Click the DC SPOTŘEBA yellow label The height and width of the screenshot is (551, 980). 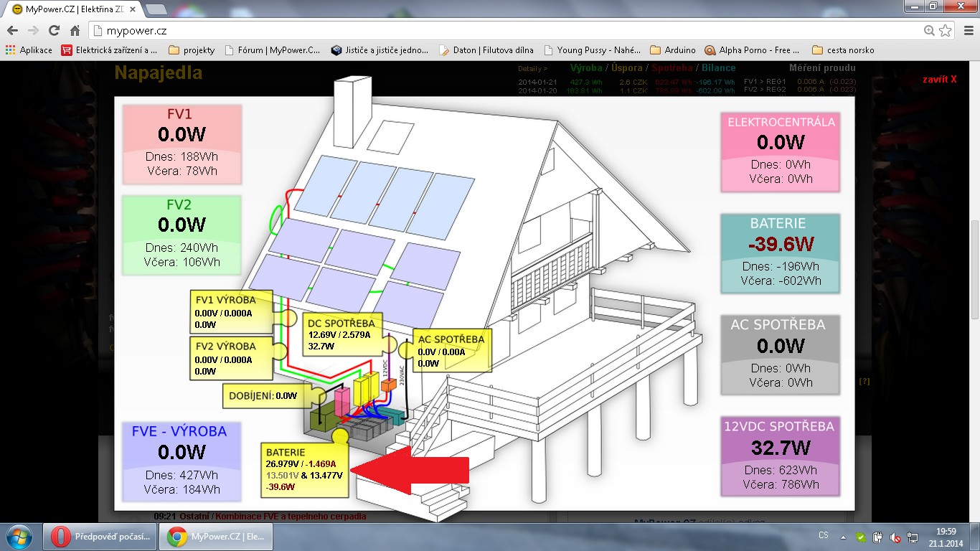344,335
